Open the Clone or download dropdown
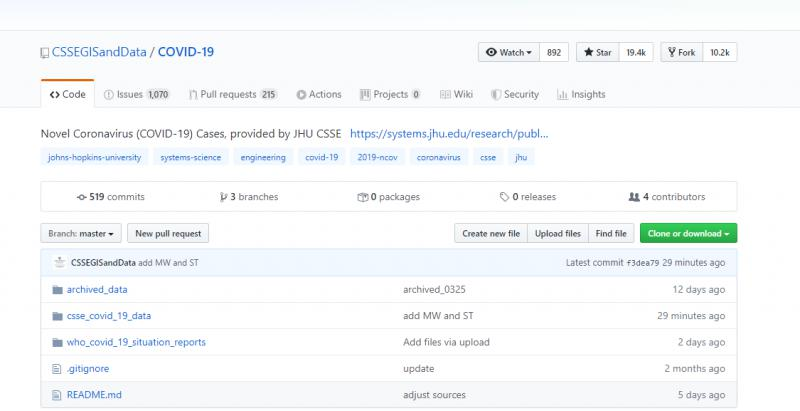 pyautogui.click(x=688, y=233)
